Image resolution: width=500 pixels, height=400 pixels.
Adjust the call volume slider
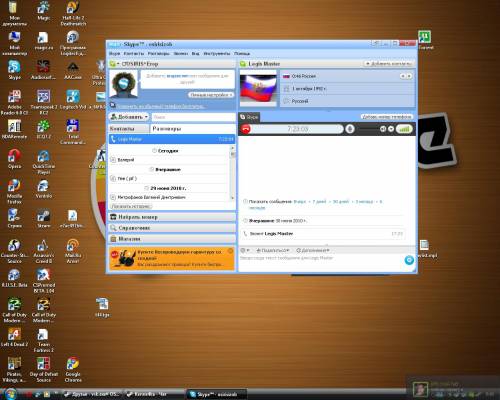(x=368, y=129)
